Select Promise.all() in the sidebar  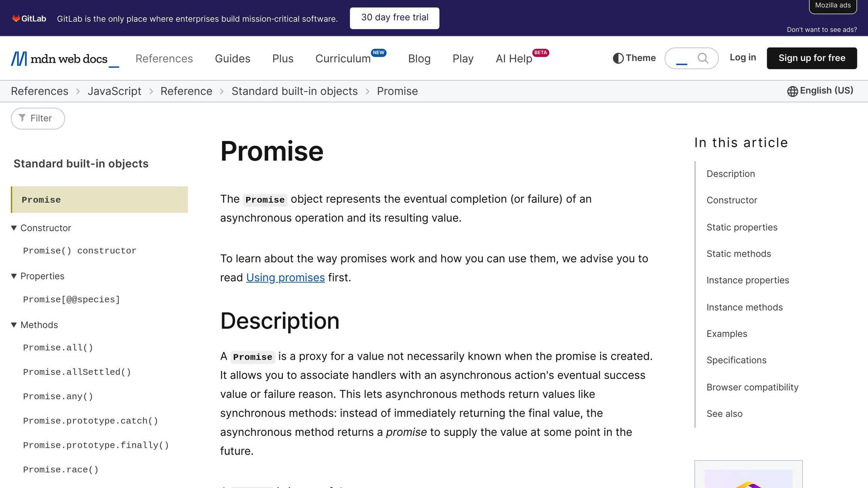point(58,347)
